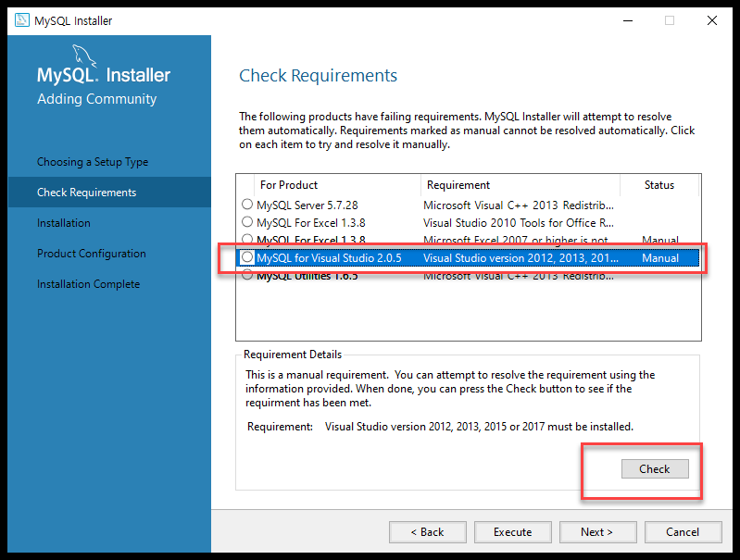Click the Execute button
Viewport: 740px width, 560px height.
(512, 531)
